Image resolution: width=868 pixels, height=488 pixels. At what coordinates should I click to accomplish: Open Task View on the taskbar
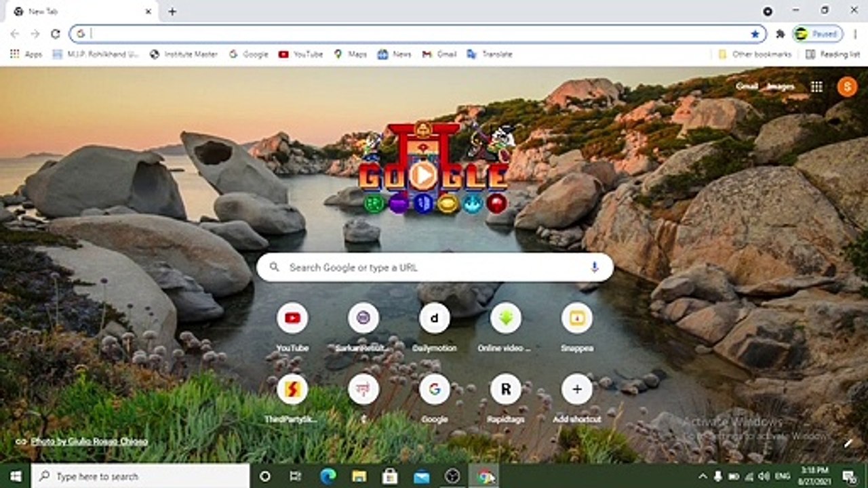click(x=296, y=476)
